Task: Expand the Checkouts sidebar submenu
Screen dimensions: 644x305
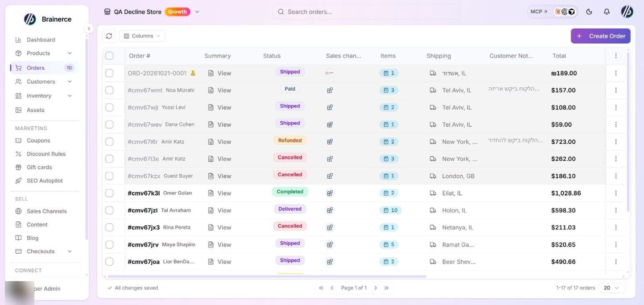Action: 70,251
